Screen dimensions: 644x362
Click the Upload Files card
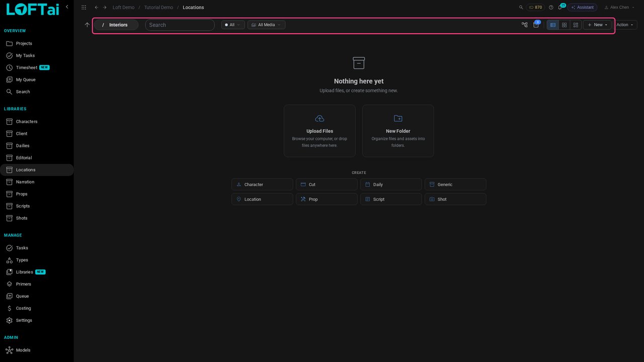click(319, 131)
